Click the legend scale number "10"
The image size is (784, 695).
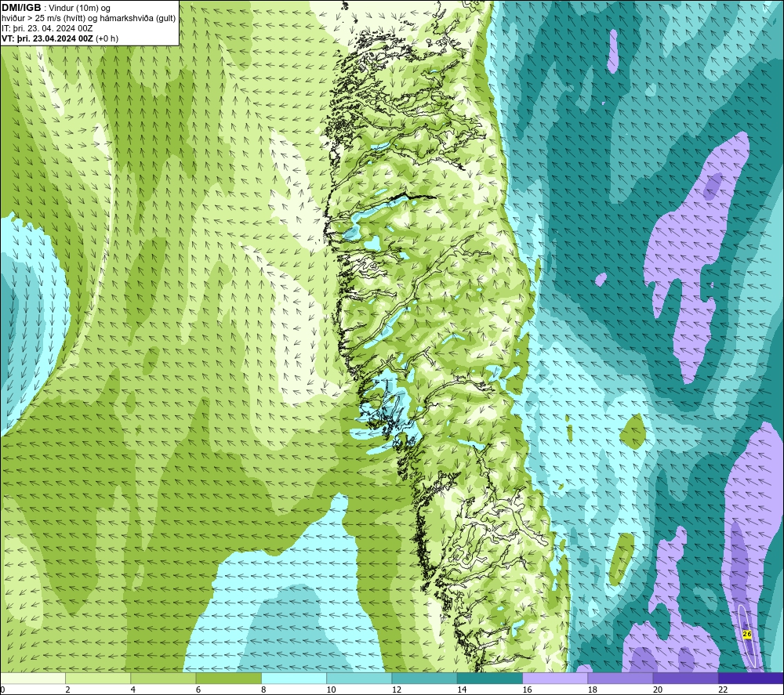pos(332,690)
